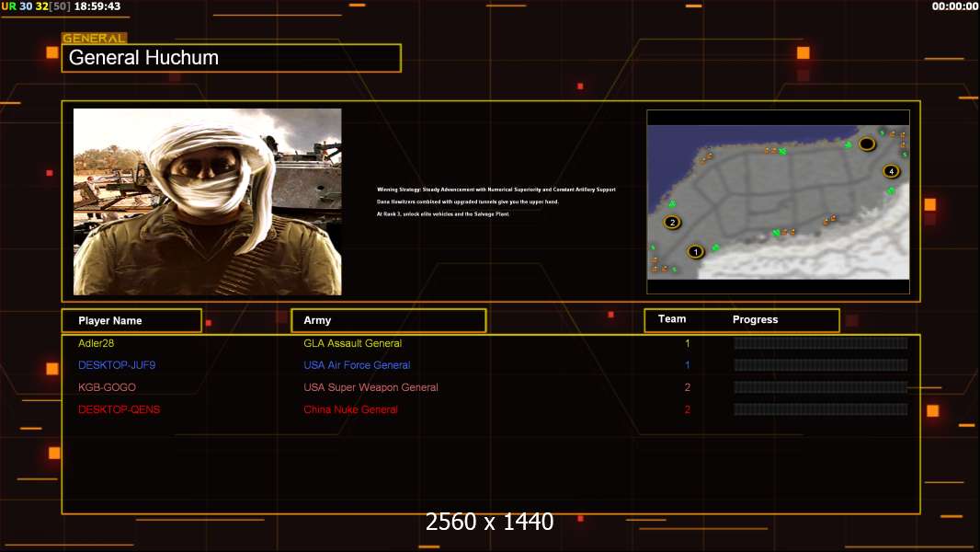Click GLA Assault General army entry
980x552 pixels.
pyautogui.click(x=352, y=343)
